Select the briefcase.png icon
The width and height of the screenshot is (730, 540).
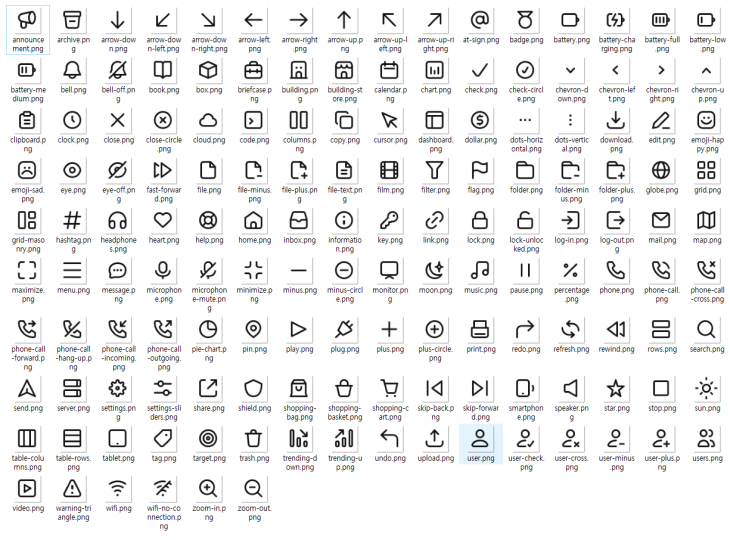pos(253,70)
